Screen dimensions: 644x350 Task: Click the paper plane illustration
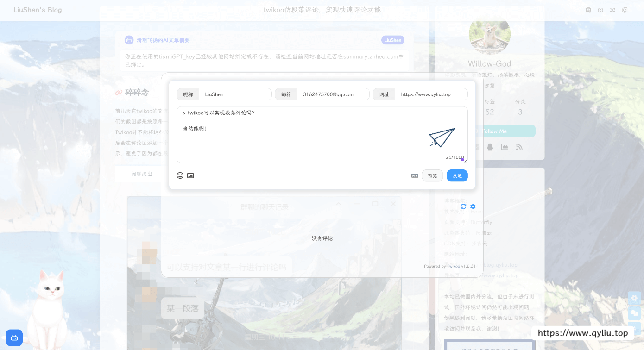pos(442,137)
